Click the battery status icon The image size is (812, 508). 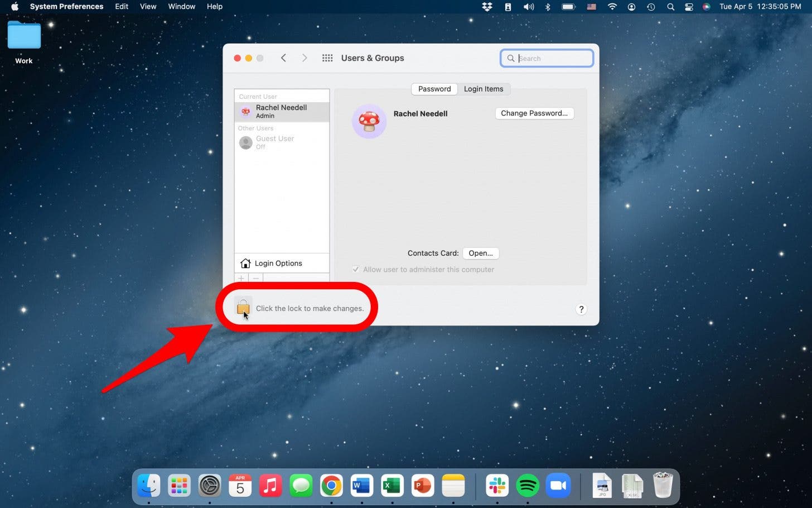tap(568, 7)
